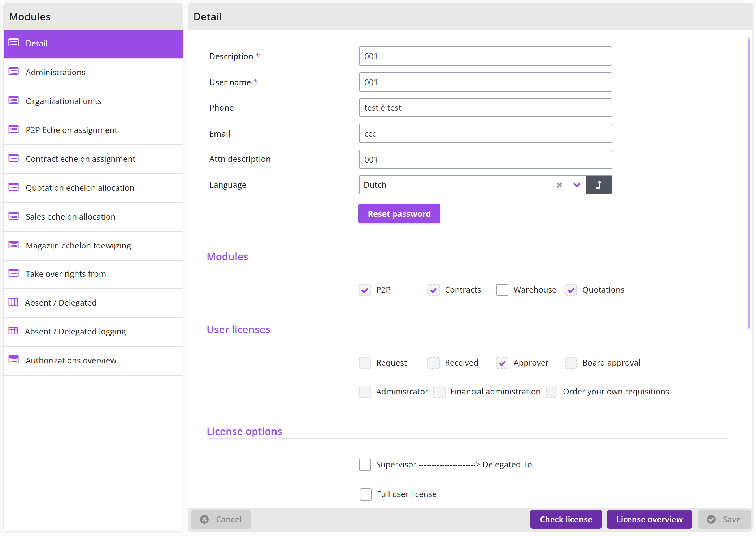Viewport: 756px width, 536px height.
Task: Click the upload arrow icon beside Language
Action: (x=599, y=185)
